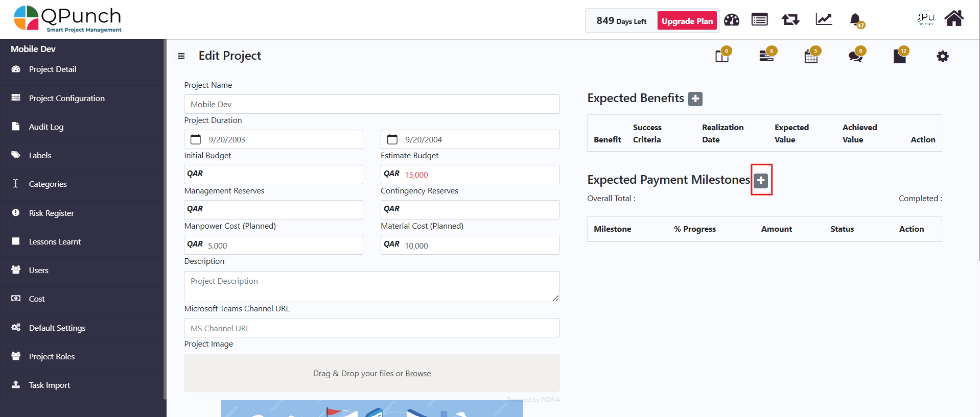
Task: Click the Project Name field
Action: coord(371,104)
